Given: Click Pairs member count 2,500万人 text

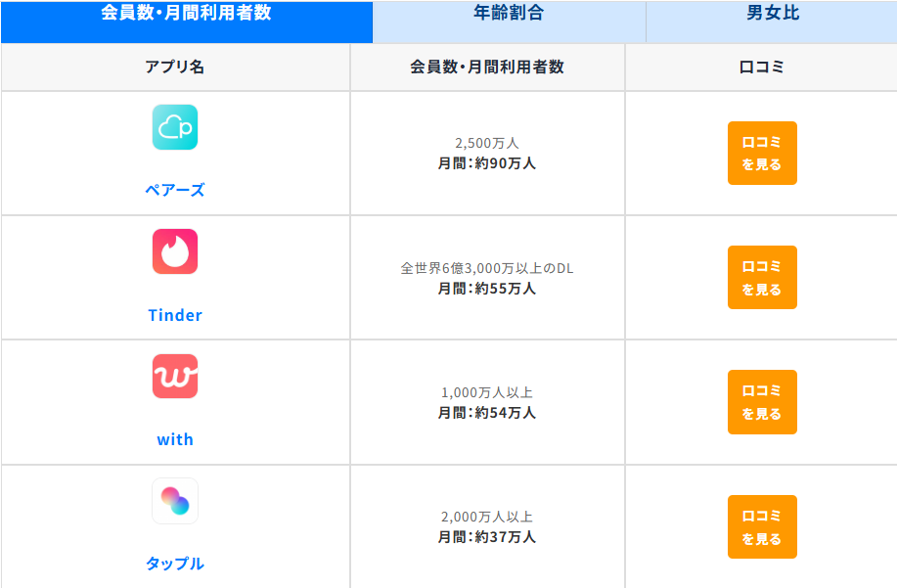Looking at the screenshot, I should 487,143.
